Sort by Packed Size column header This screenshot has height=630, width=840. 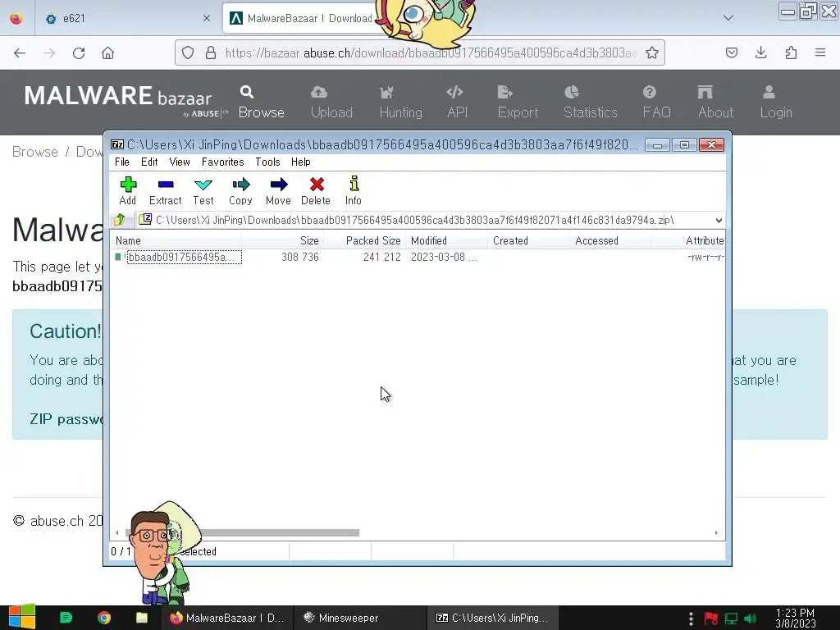pos(365,240)
